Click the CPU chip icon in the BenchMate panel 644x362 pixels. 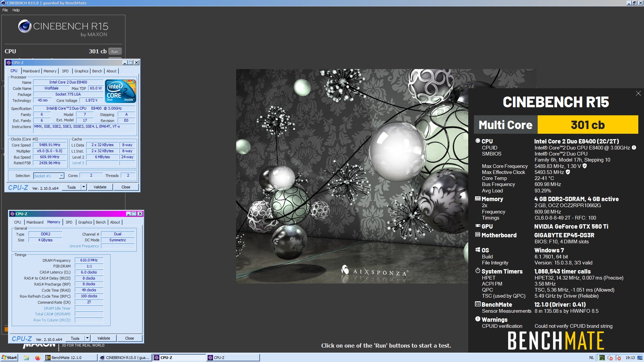[478, 141]
